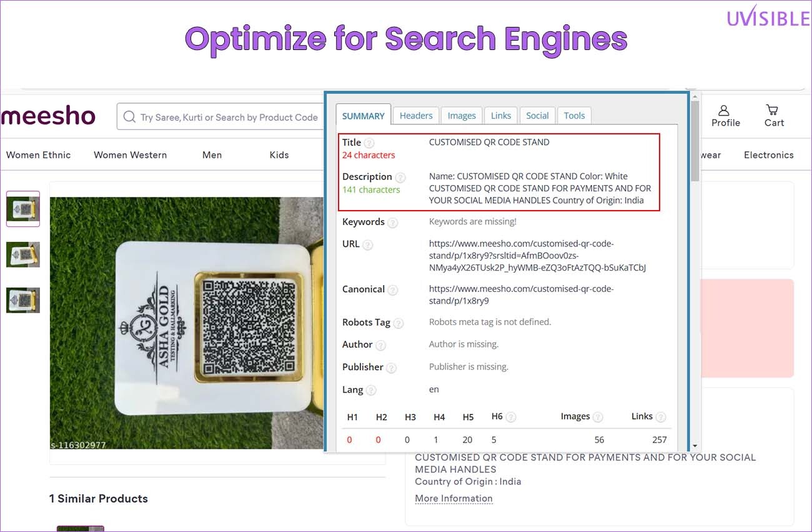Switch to the Social tab

pyautogui.click(x=537, y=116)
